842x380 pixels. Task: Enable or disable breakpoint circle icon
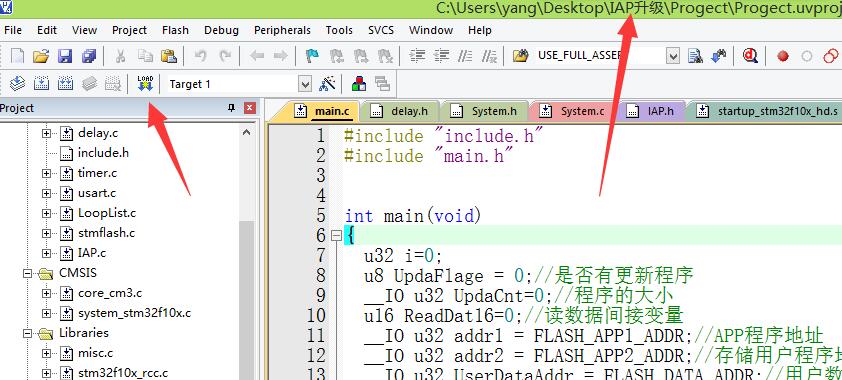[x=807, y=56]
